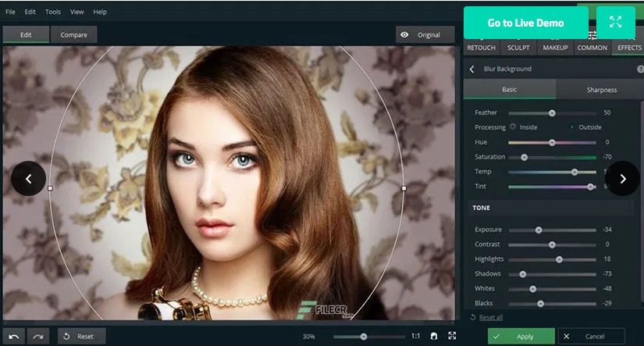Viewport: 644px width, 346px height.
Task: Set zoom to 1:1
Action: click(x=415, y=336)
